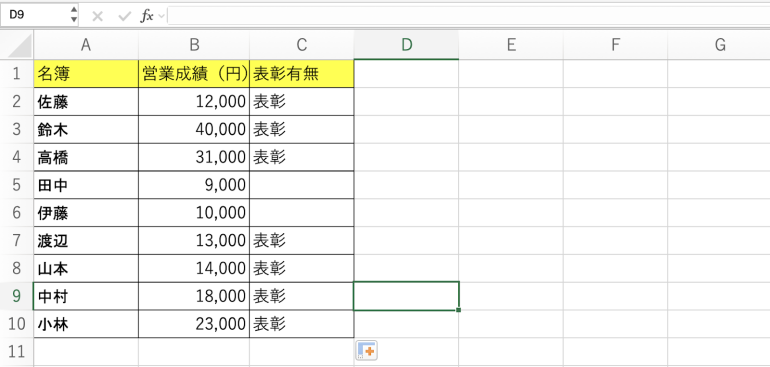Viewport: 770px width, 367px height.
Task: Open the fx Insert Function button
Action: pos(147,16)
